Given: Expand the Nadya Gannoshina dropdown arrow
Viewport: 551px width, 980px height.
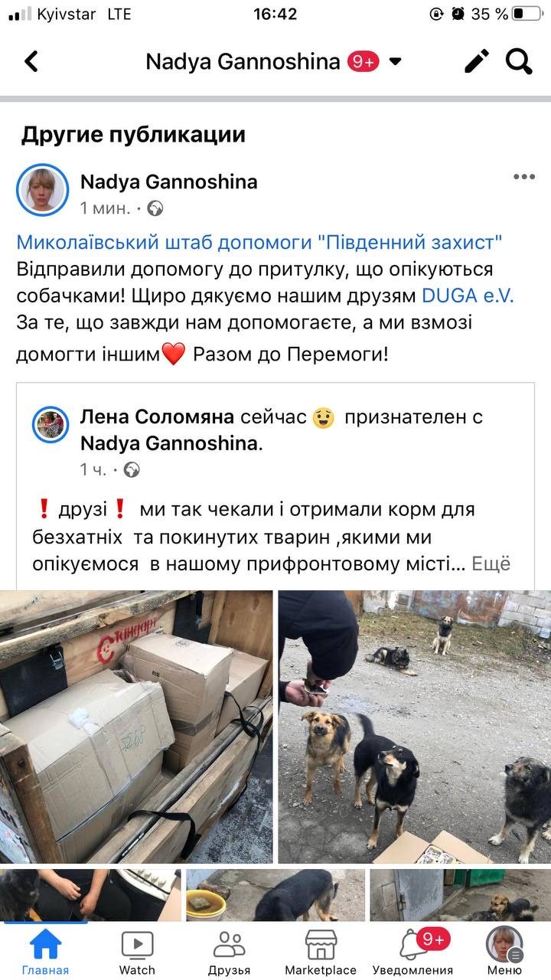Looking at the screenshot, I should tap(396, 62).
